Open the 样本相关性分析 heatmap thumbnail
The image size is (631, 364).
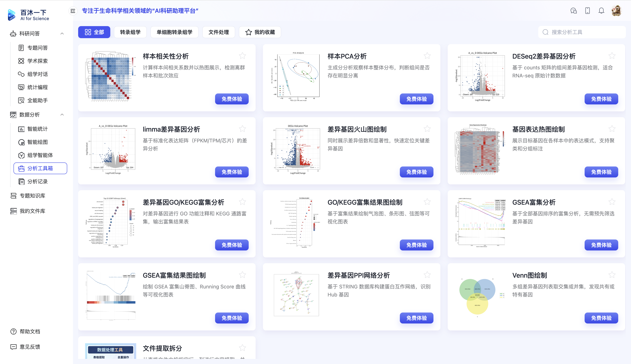tap(111, 76)
